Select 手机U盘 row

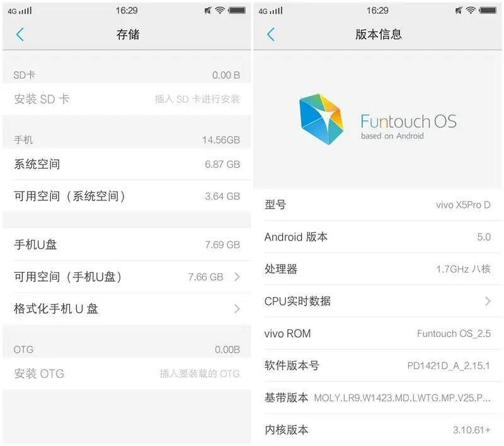pyautogui.click(x=127, y=244)
